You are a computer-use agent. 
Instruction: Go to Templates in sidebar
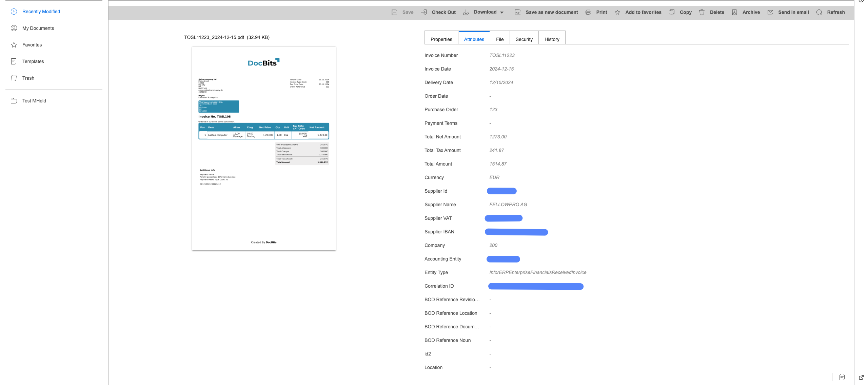(33, 61)
